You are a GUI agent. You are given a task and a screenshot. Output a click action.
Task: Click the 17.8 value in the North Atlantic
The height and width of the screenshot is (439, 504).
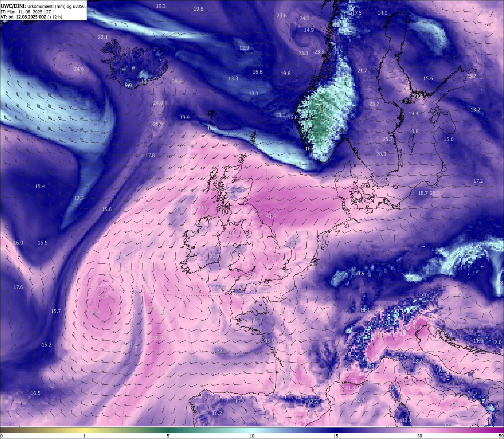click(x=150, y=155)
